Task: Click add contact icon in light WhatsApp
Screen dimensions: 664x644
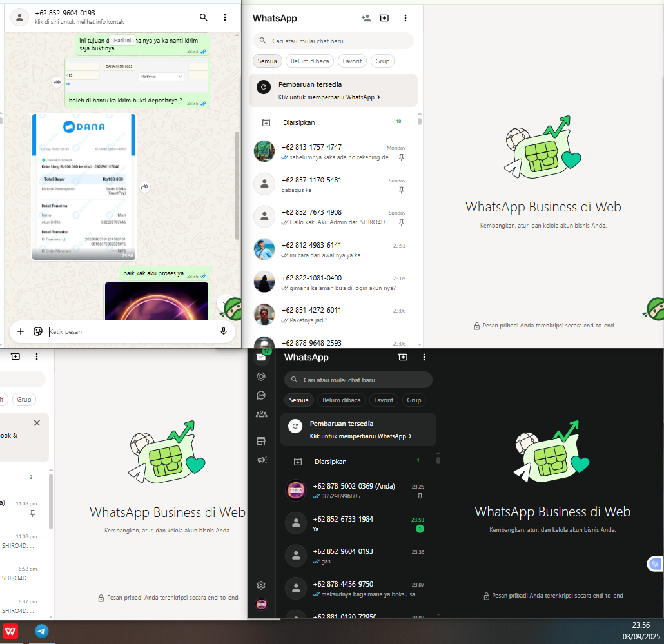Action: (366, 18)
